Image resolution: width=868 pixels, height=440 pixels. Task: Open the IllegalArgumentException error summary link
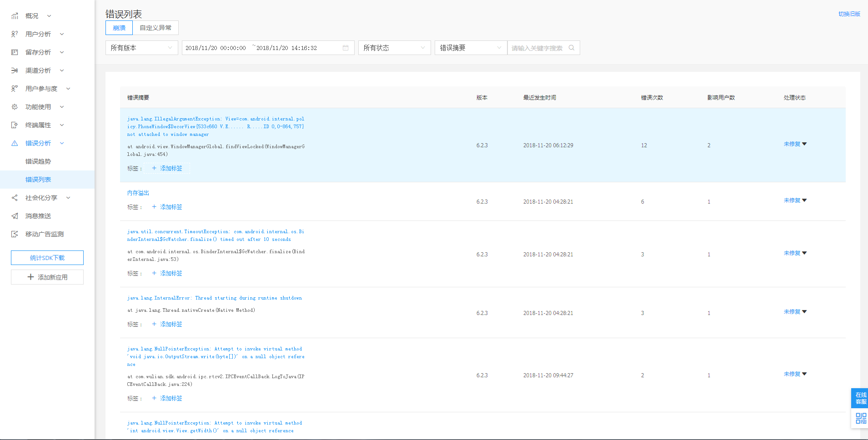216,127
